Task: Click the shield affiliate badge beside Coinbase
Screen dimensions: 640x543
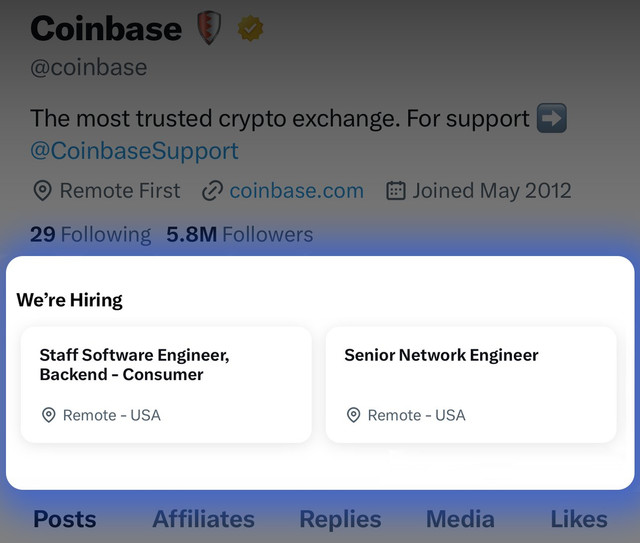Action: [209, 28]
